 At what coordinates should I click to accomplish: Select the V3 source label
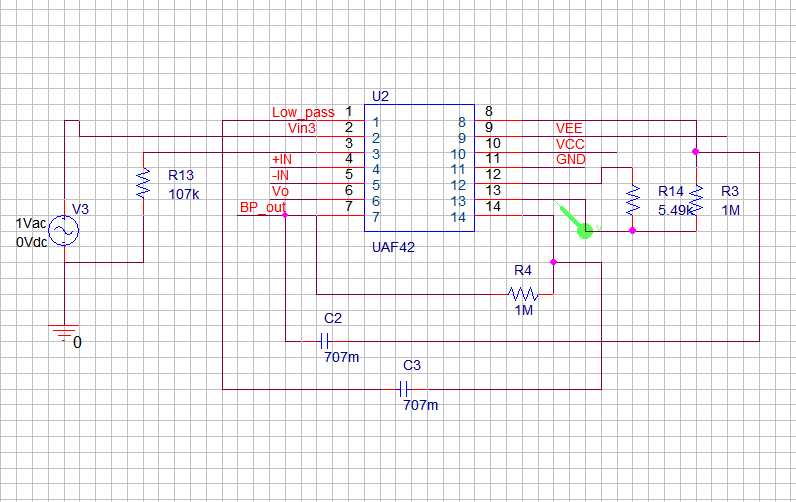tap(80, 209)
